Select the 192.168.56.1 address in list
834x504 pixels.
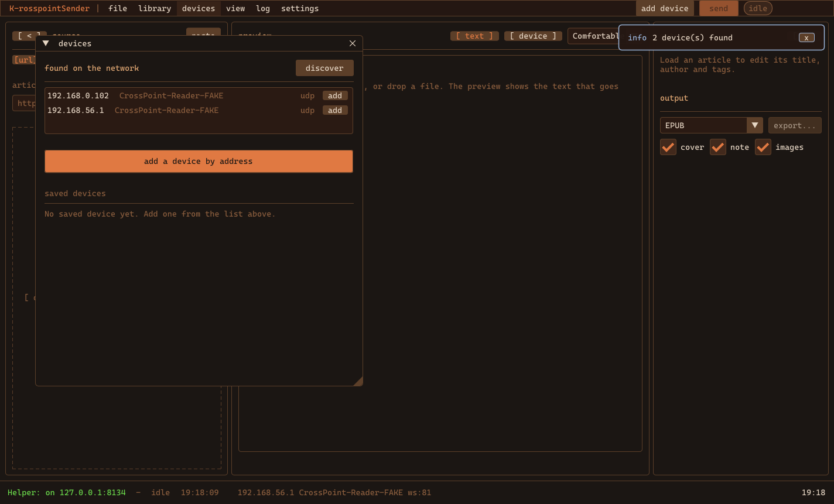(76, 110)
